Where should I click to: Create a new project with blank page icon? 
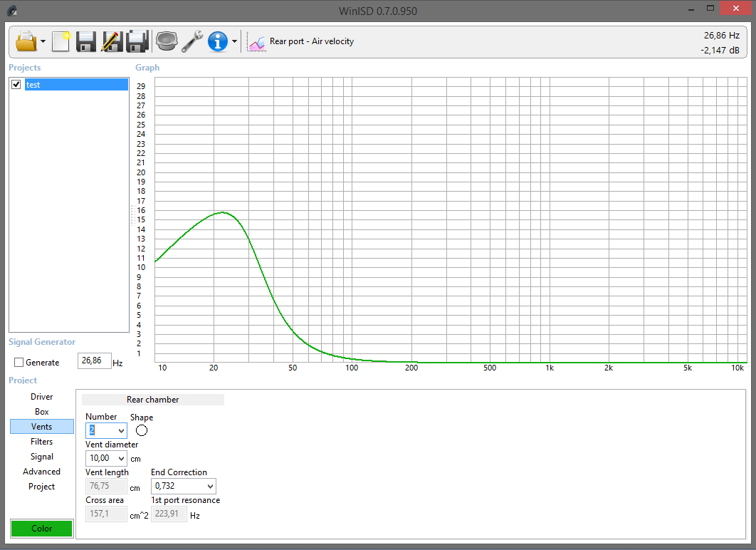(61, 41)
